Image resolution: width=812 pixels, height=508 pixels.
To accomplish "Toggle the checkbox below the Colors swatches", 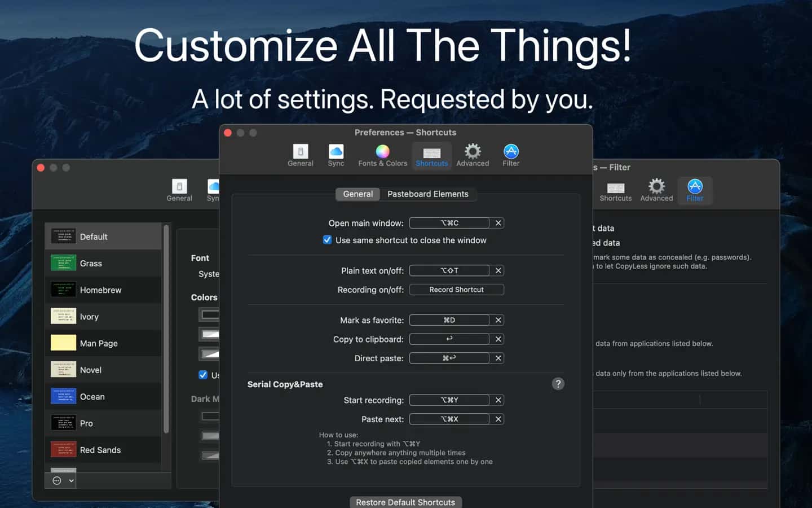I will tap(203, 375).
